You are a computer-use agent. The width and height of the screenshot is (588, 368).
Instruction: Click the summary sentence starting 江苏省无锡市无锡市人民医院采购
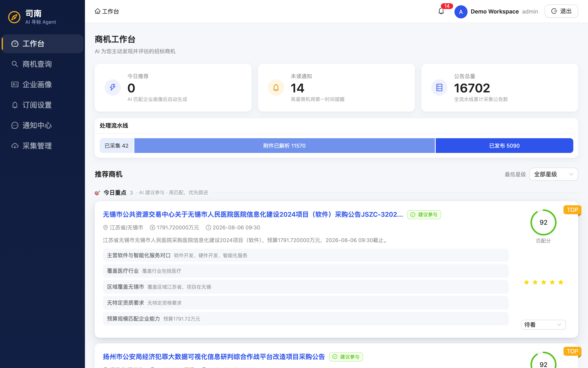pyautogui.click(x=246, y=240)
